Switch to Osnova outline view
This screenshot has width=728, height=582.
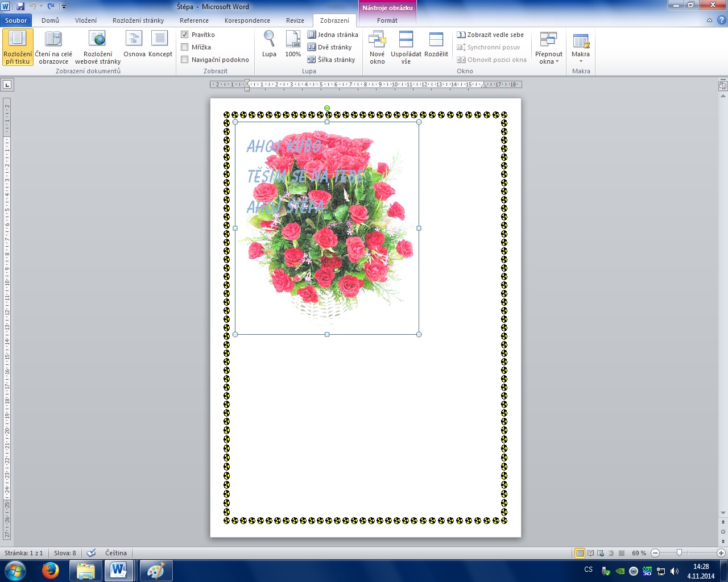134,44
